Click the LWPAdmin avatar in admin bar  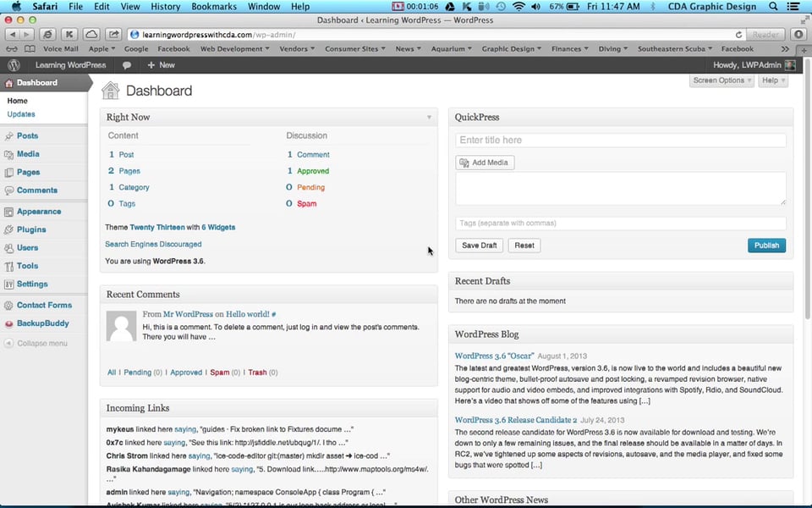[790, 65]
